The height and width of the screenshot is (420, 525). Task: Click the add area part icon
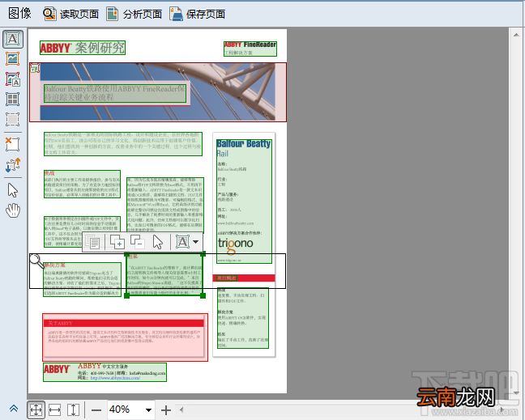(117, 241)
